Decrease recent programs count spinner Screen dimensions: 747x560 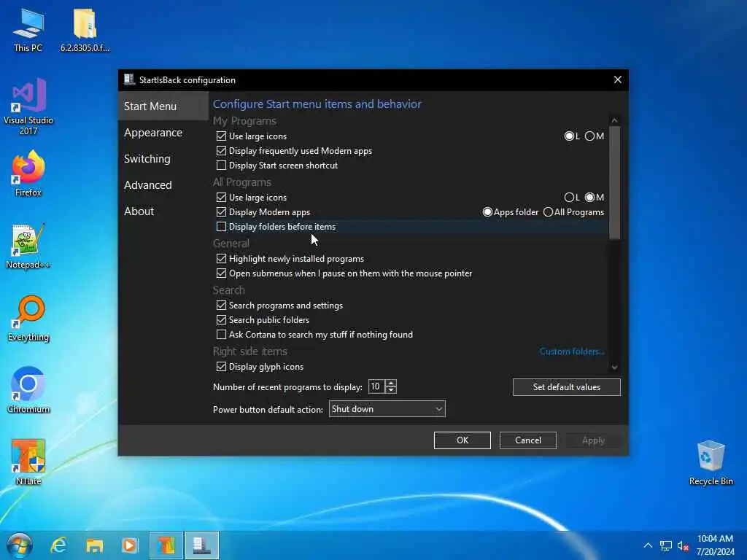coord(391,390)
